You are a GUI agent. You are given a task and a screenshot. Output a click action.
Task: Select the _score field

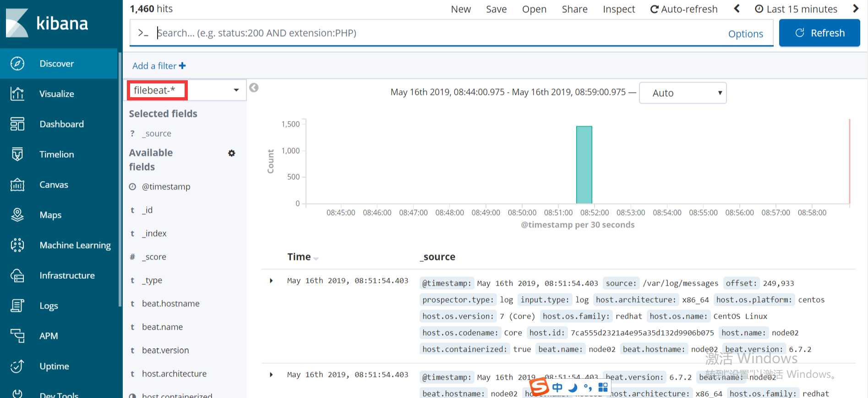(x=154, y=257)
